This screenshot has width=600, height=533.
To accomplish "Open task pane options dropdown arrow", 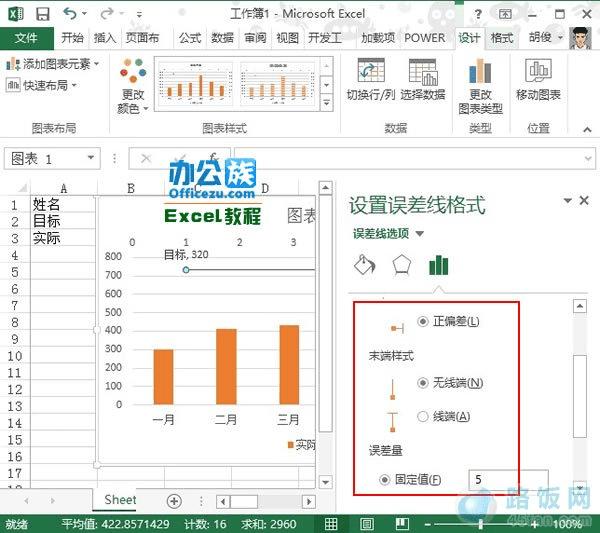I will tap(568, 200).
